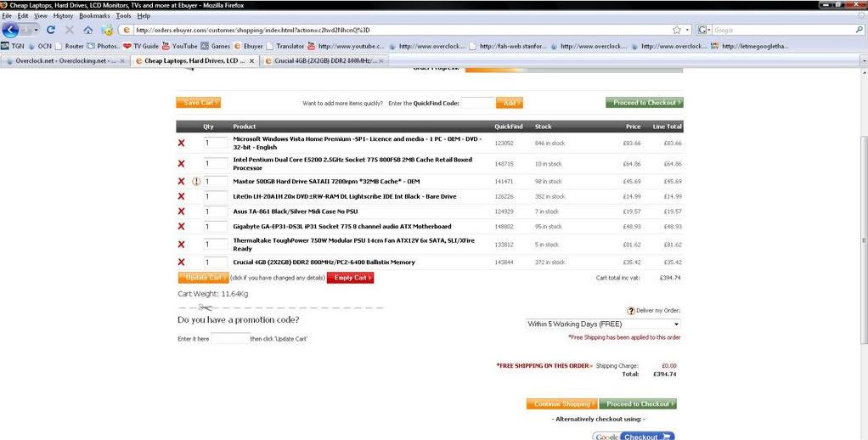Click the QuickFind Code input field
868x440 pixels.
click(x=477, y=103)
